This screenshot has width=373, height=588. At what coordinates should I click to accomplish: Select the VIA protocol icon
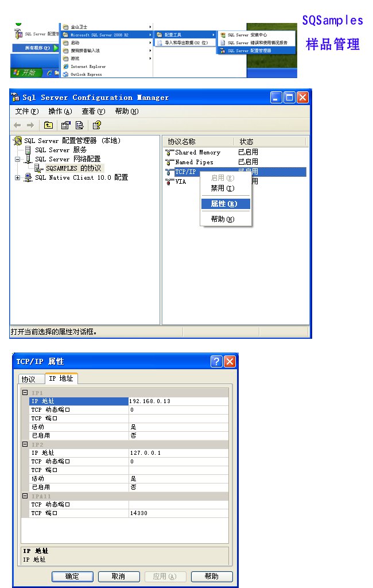(169, 181)
